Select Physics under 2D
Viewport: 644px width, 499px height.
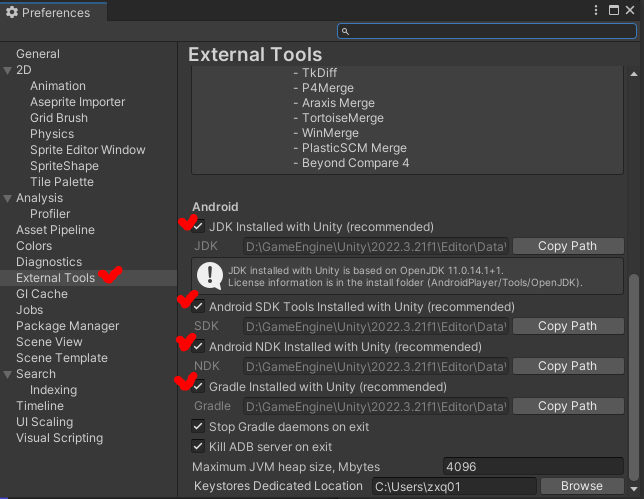click(x=52, y=134)
